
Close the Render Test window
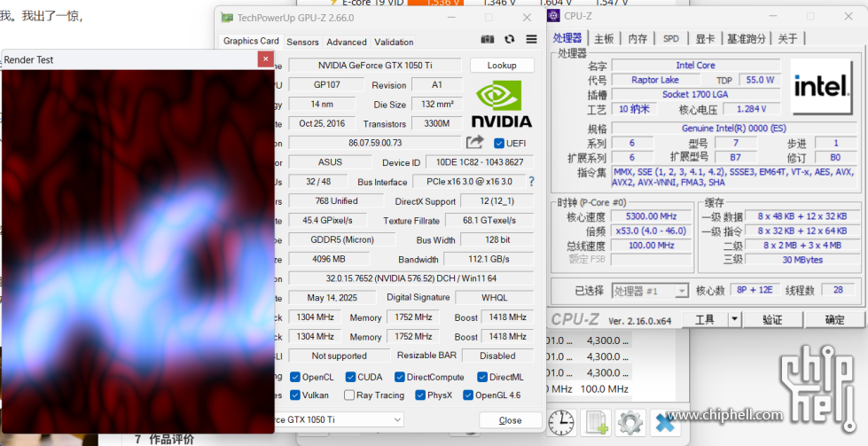266,59
